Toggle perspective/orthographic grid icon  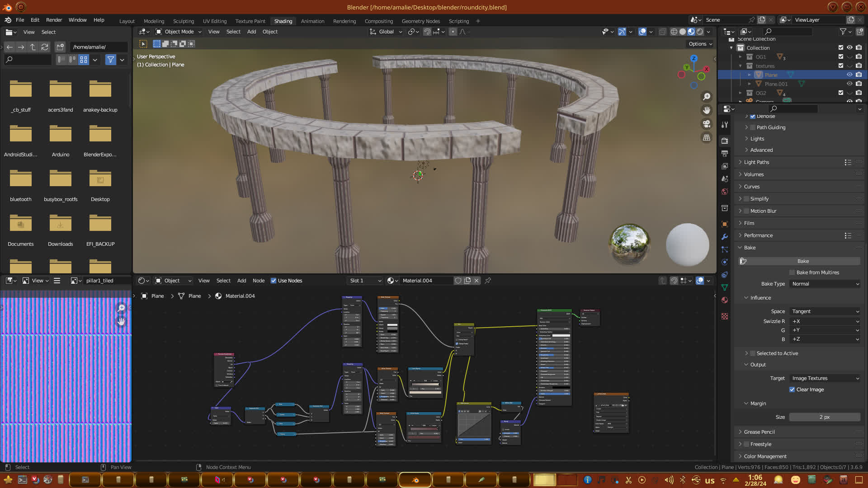tap(706, 138)
